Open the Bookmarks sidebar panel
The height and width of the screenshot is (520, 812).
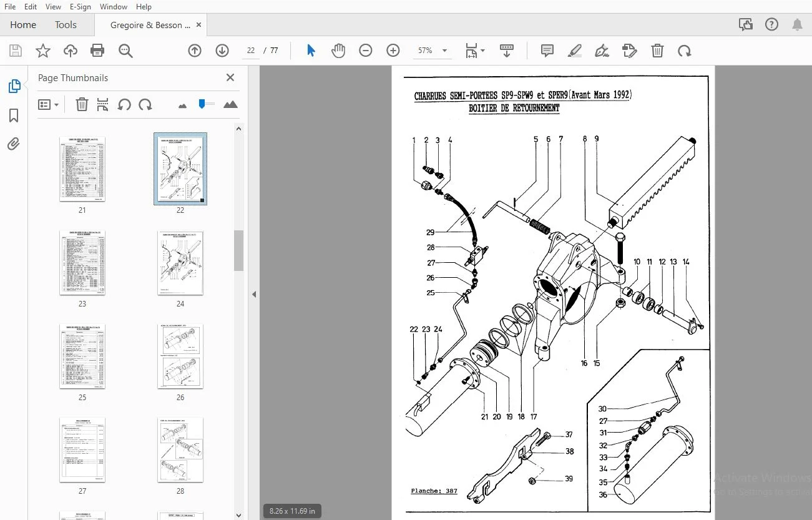(x=14, y=115)
